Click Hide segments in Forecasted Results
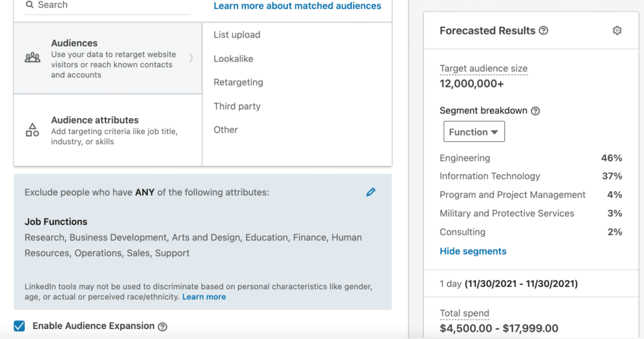Viewport: 644px width, 339px height. click(472, 251)
